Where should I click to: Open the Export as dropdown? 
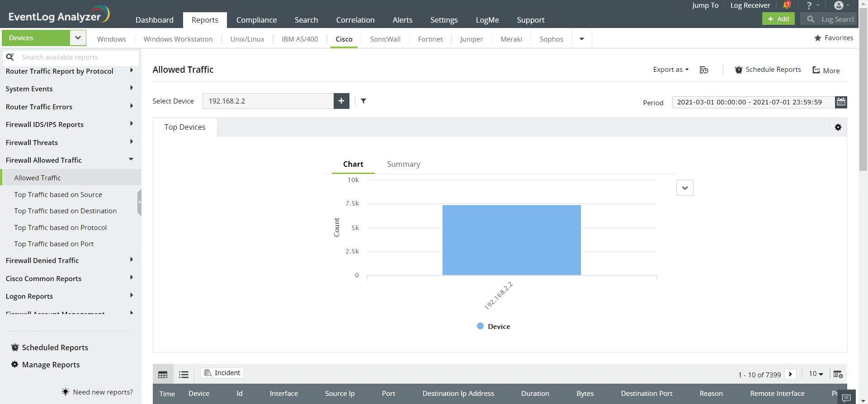[671, 70]
